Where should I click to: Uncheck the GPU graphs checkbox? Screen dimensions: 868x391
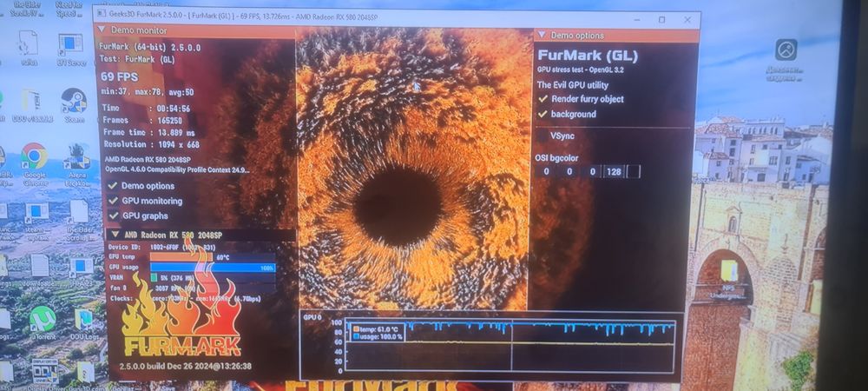click(113, 215)
